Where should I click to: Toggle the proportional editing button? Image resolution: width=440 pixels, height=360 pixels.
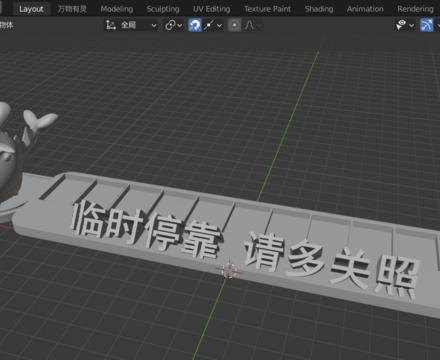(235, 25)
